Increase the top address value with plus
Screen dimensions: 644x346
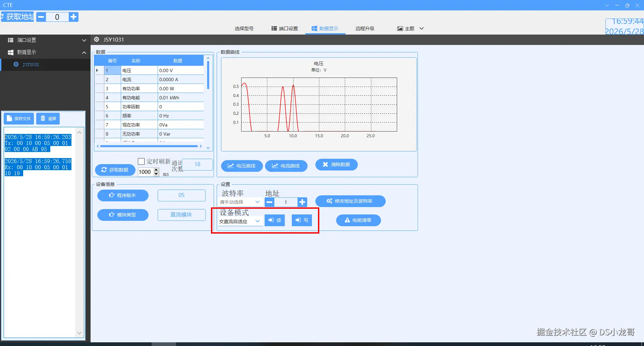[x=73, y=17]
